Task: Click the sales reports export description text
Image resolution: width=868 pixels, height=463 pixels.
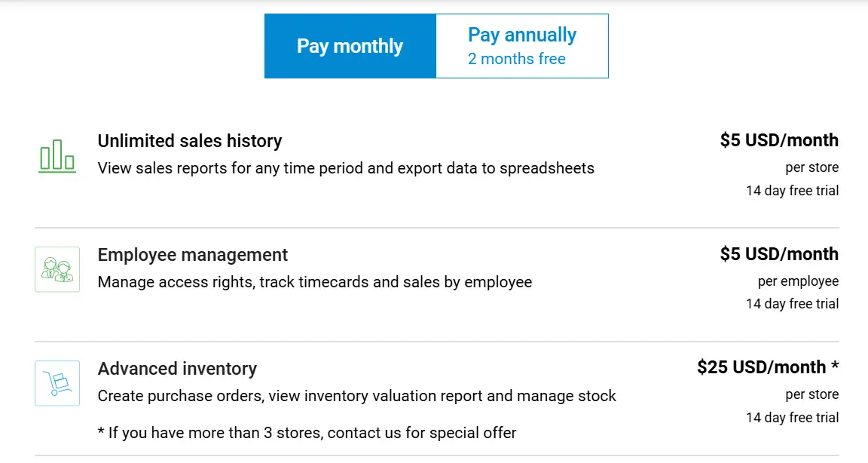Action: coord(346,168)
